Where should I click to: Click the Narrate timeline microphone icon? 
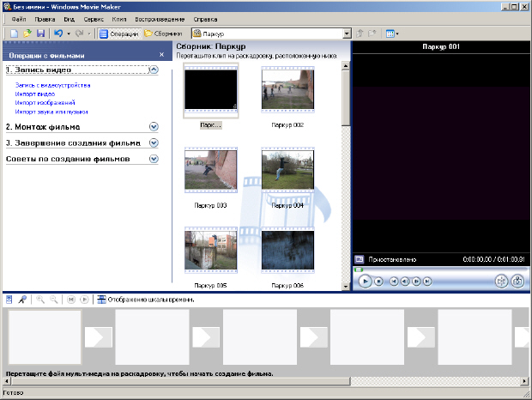click(22, 300)
